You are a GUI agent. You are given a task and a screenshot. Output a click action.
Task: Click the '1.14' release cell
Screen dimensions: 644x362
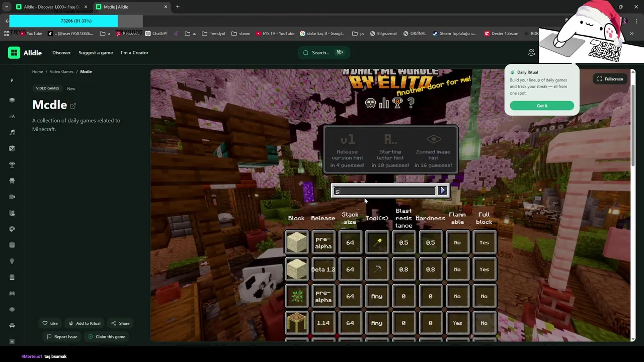323,323
